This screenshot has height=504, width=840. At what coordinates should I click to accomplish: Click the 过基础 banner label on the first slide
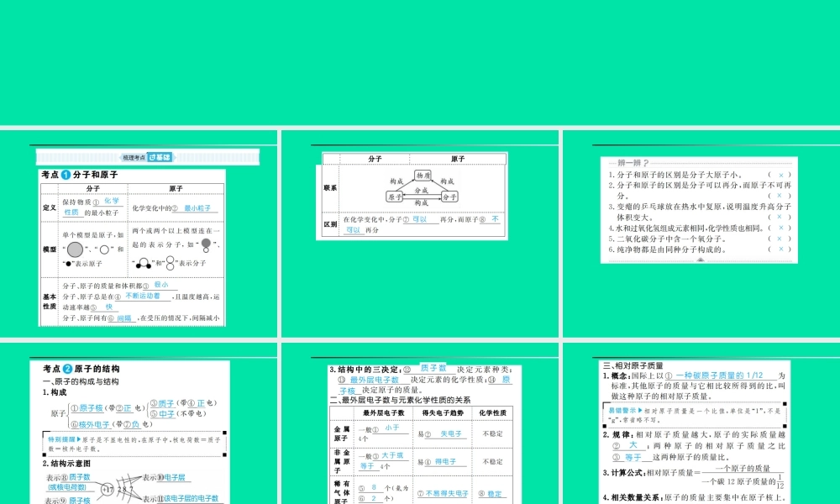pyautogui.click(x=160, y=157)
